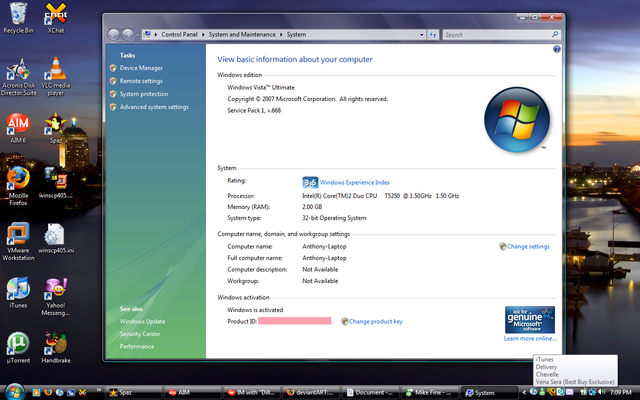The width and height of the screenshot is (640, 400).
Task: Click the 7:09 PM taskbar clock
Action: pos(621,392)
